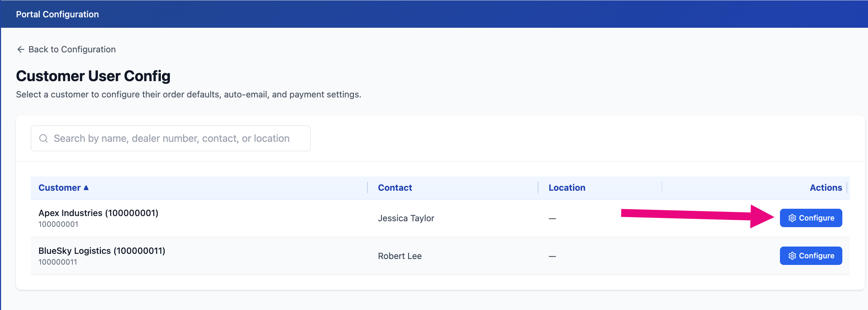Select BlueSky Logistics (100000011) name
This screenshot has width=868, height=310.
(102, 251)
